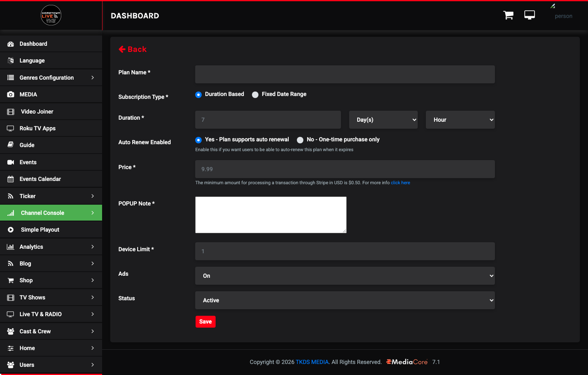
Task: Open Dashboard menu item
Action: click(51, 44)
